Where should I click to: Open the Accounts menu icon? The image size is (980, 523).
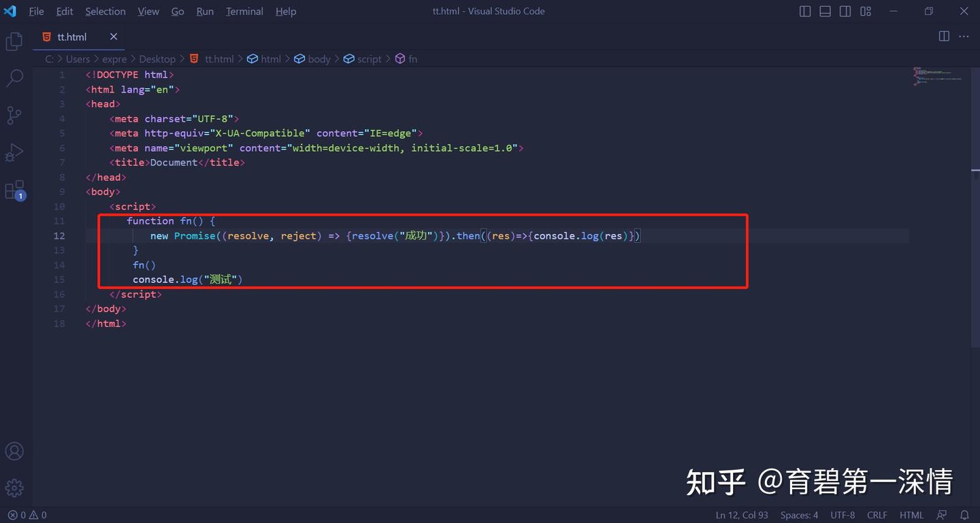[x=14, y=451]
